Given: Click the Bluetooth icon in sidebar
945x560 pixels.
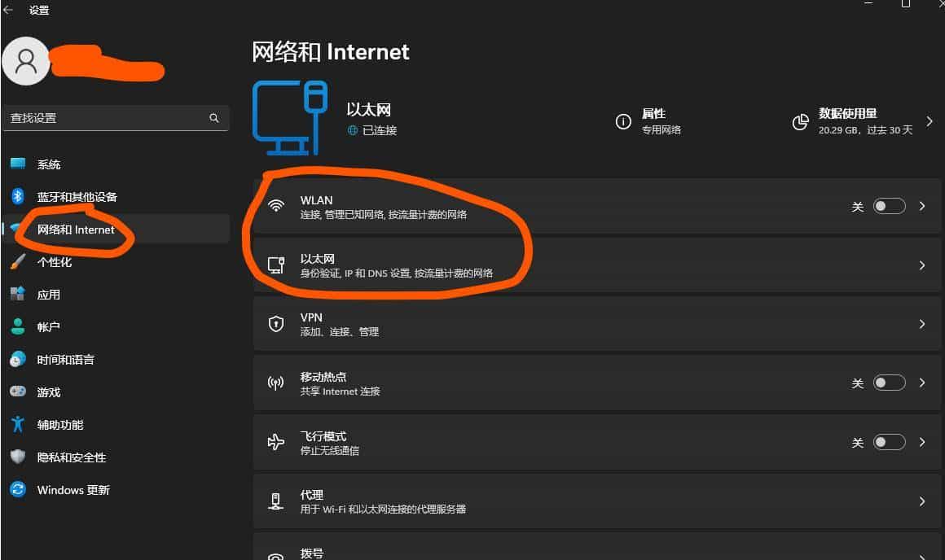Looking at the screenshot, I should click(x=18, y=197).
